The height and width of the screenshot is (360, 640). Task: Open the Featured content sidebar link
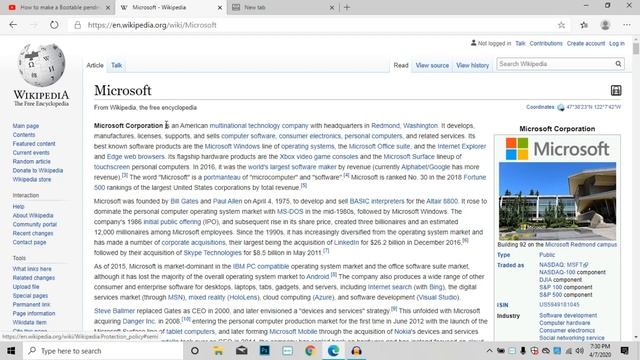coord(34,144)
